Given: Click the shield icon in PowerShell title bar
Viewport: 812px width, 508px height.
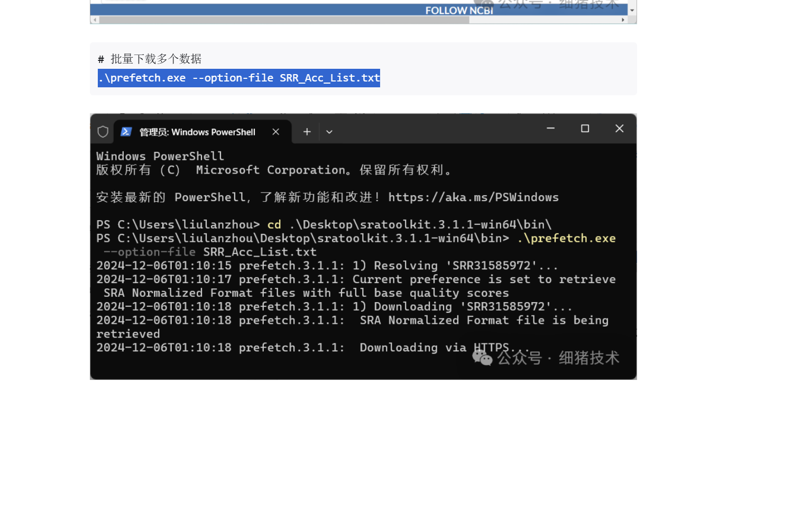Looking at the screenshot, I should pyautogui.click(x=103, y=132).
